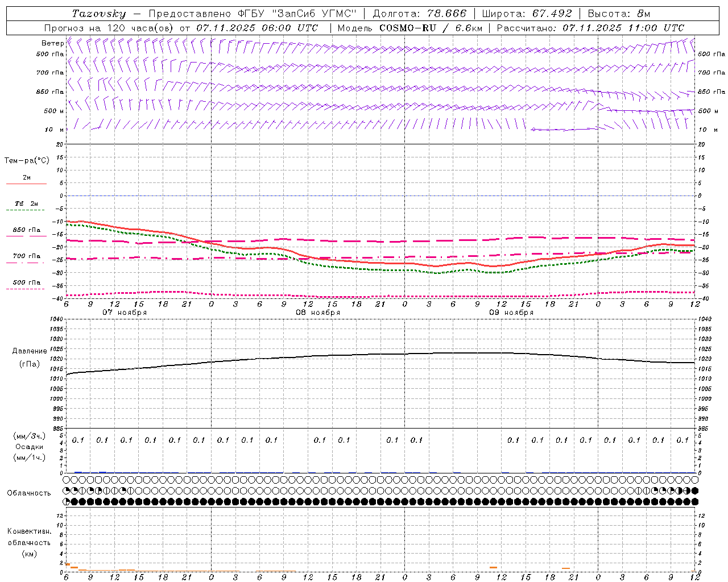Click the "09 ноября" date label

pyautogui.click(x=511, y=313)
